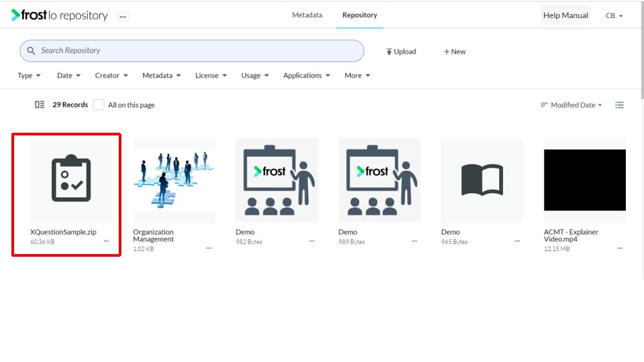
Task: Switch to list view icon
Action: (x=619, y=105)
